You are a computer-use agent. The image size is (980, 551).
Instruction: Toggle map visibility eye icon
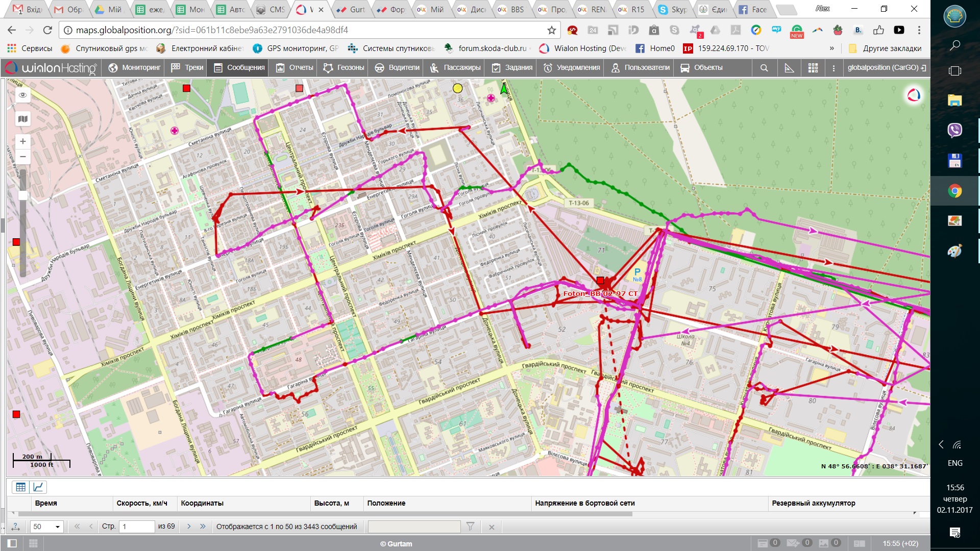(x=22, y=95)
